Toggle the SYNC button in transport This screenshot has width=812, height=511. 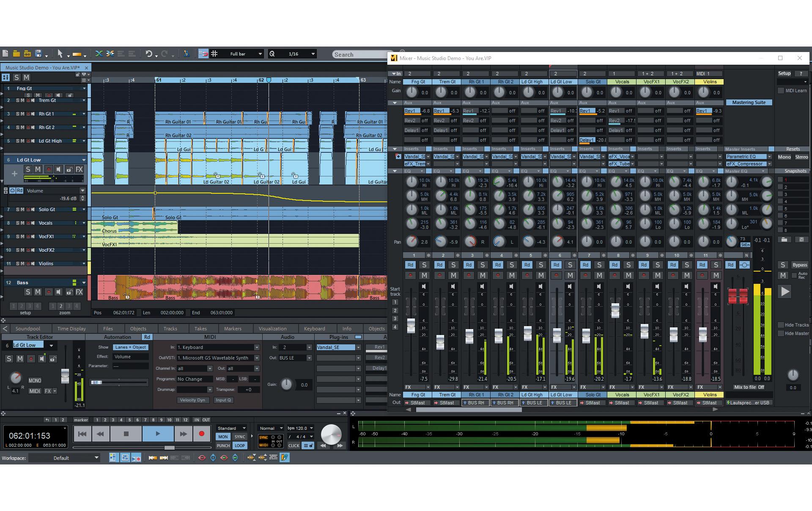[x=240, y=437]
